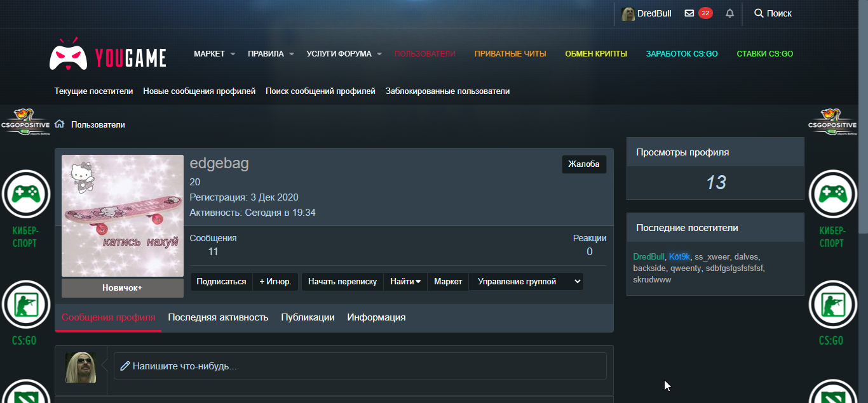
Task: Open the Пользователи navigation item
Action: [425, 54]
